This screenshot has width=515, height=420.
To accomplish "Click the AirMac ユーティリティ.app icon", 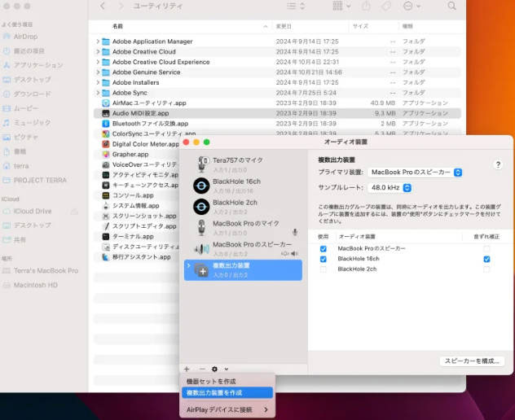I will (x=105, y=103).
